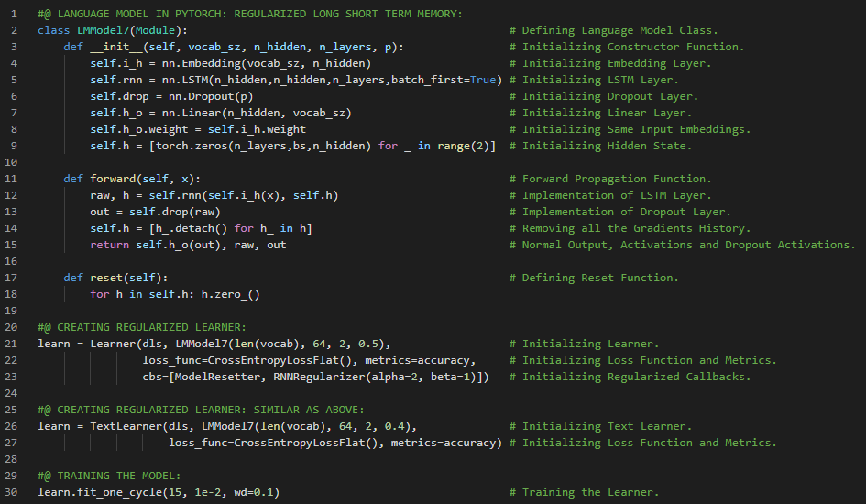Viewport: 866px width, 504px height.
Task: Click line number 2 in the gutter
Action: tap(14, 30)
